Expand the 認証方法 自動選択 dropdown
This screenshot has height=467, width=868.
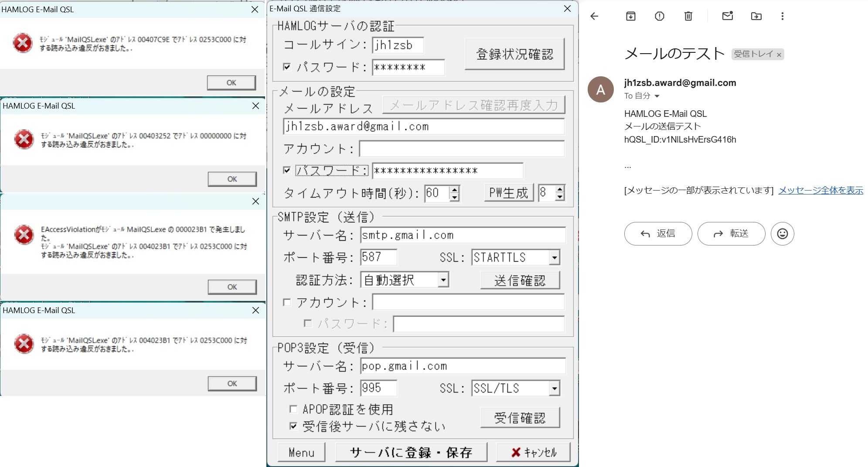[x=443, y=280]
